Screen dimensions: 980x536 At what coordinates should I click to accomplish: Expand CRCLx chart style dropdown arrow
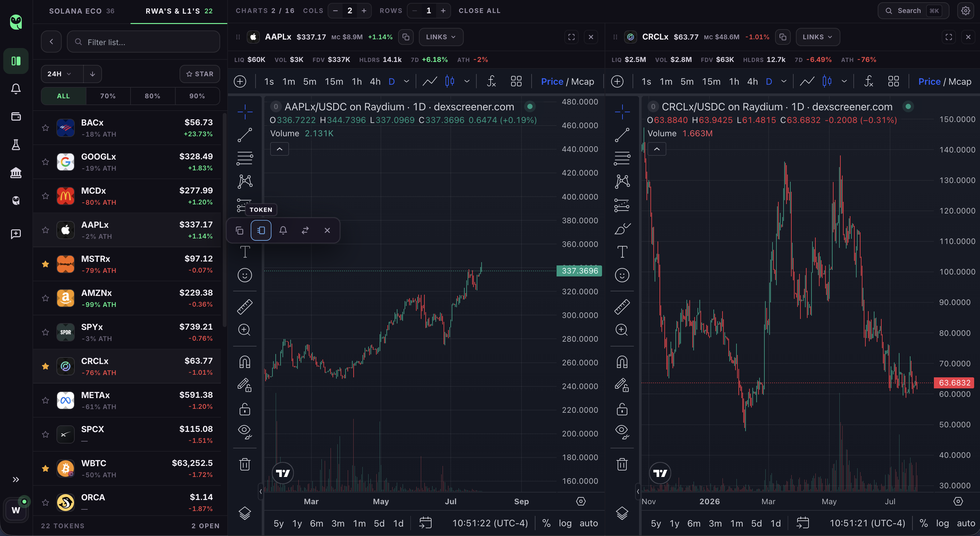point(844,81)
